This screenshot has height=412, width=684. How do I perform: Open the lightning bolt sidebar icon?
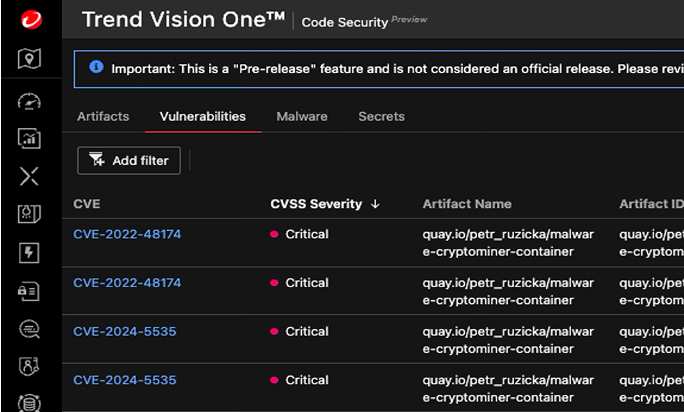click(x=30, y=252)
